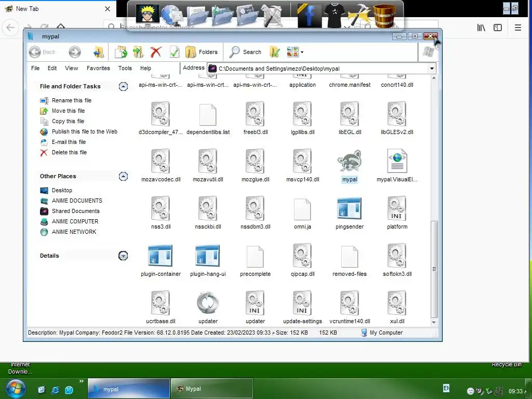This screenshot has width=532, height=399.
Task: Click Move this file
Action: pos(68,111)
